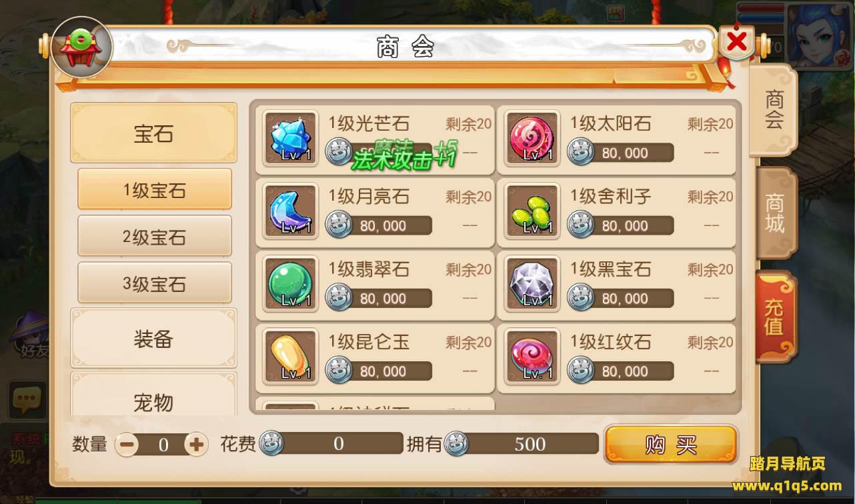Open the chat bubble icon
Viewport: 855px width, 504px height.
27,400
